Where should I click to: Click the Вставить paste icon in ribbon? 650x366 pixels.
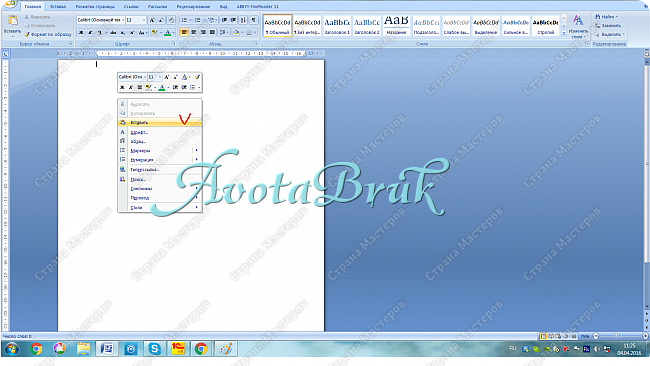pos(12,21)
